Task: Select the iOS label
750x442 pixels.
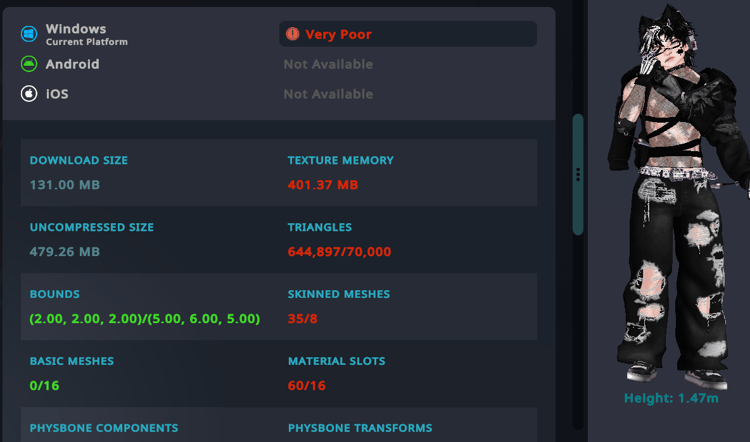Action: click(57, 94)
